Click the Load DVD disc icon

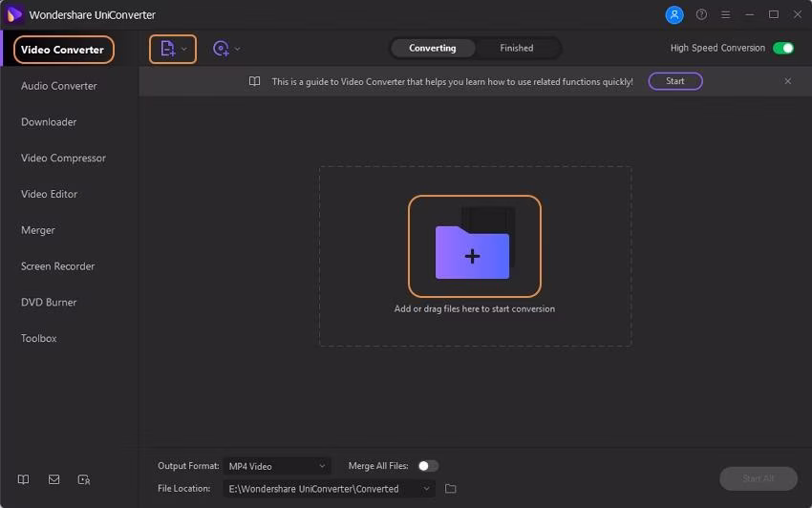221,49
